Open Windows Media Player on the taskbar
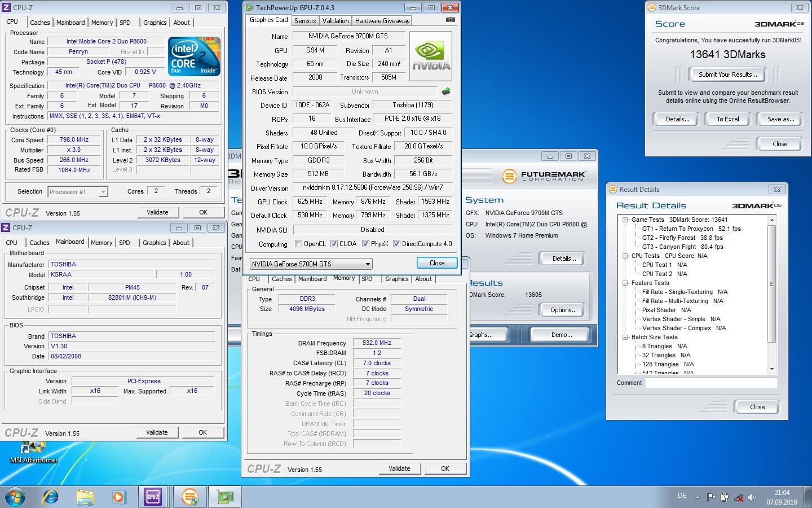The image size is (812, 508). 119,497
